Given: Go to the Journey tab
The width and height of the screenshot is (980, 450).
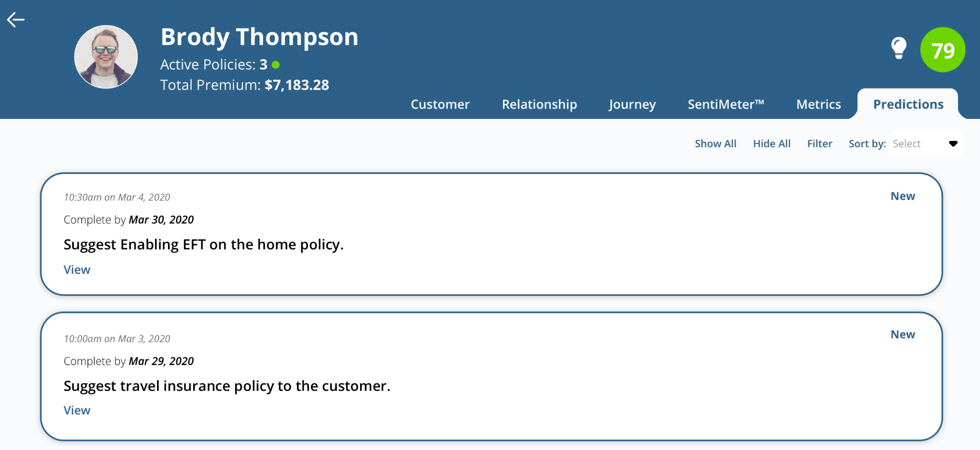Looking at the screenshot, I should pos(632,104).
